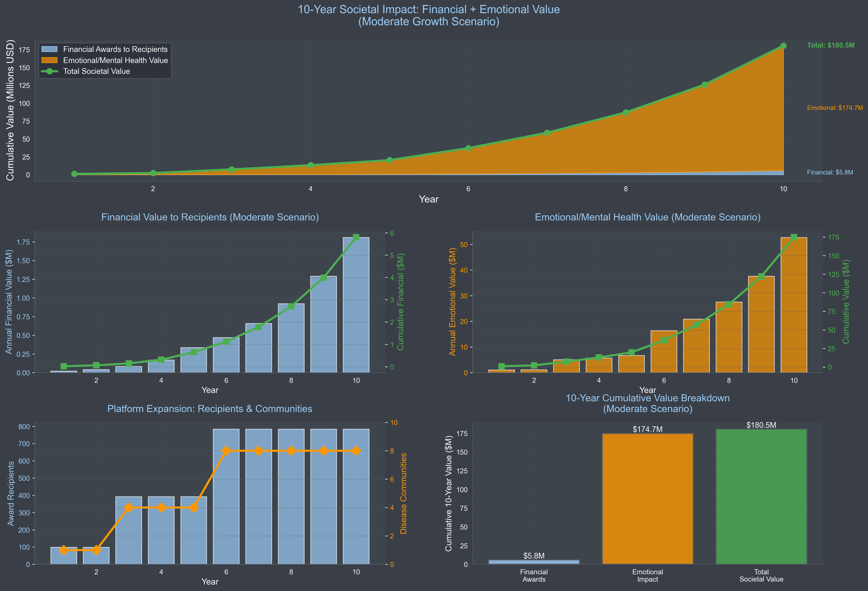Click the Year 3 diamond marker for disease communities

(128, 508)
